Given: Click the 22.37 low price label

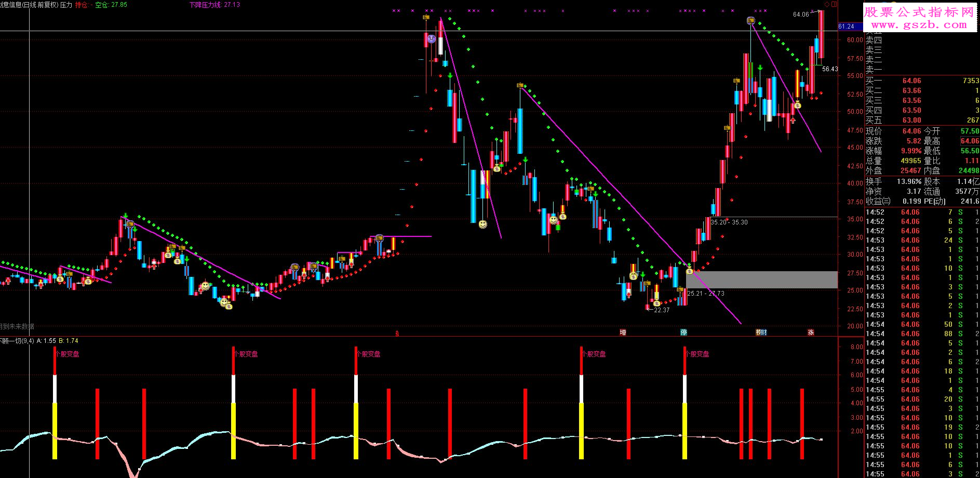Looking at the screenshot, I should [662, 310].
